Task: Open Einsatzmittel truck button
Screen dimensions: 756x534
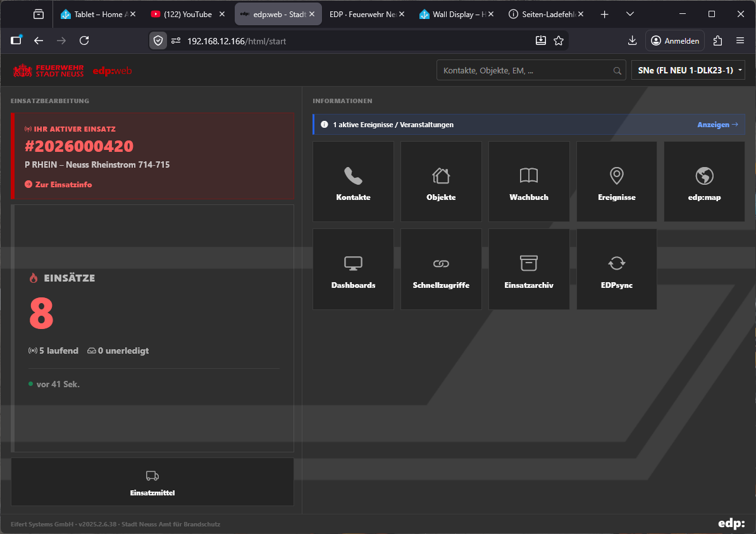Action: click(152, 482)
